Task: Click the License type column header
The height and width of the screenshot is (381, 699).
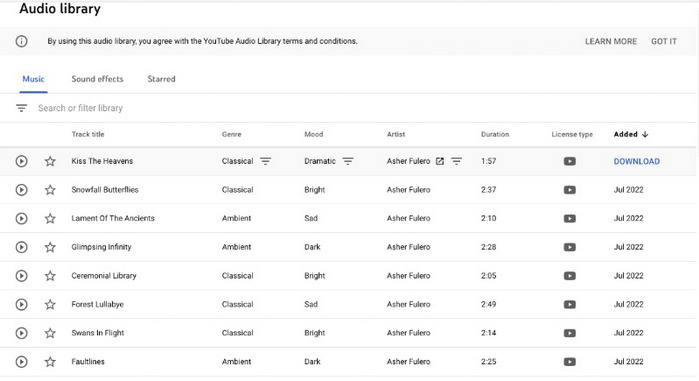Action: pos(572,134)
